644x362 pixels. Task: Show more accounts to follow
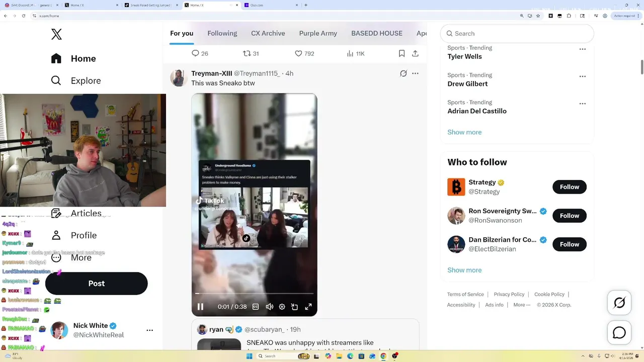tap(464, 270)
